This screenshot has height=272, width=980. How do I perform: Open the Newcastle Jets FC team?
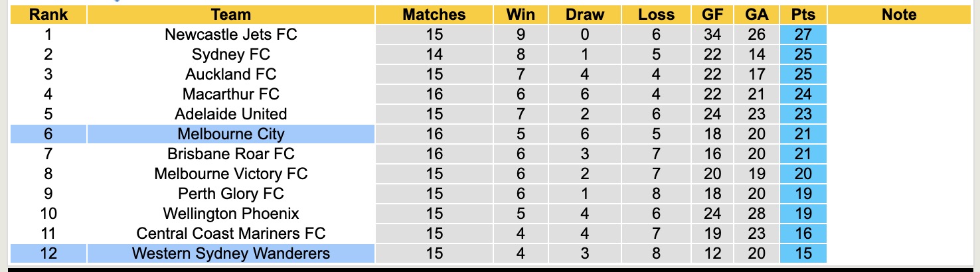pyautogui.click(x=230, y=34)
